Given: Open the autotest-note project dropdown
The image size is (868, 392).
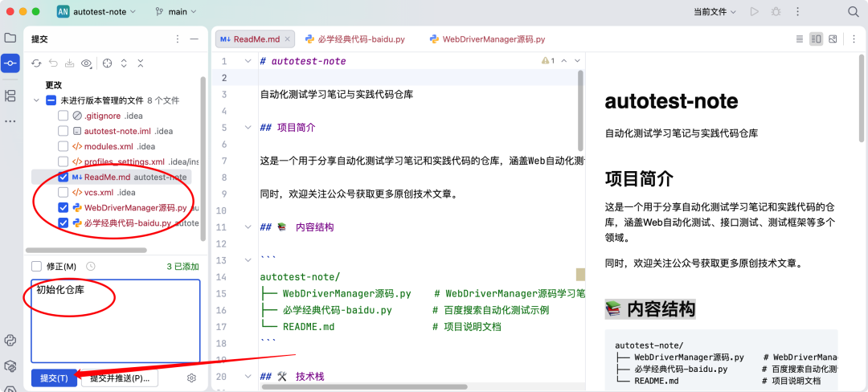Looking at the screenshot, I should coord(96,11).
